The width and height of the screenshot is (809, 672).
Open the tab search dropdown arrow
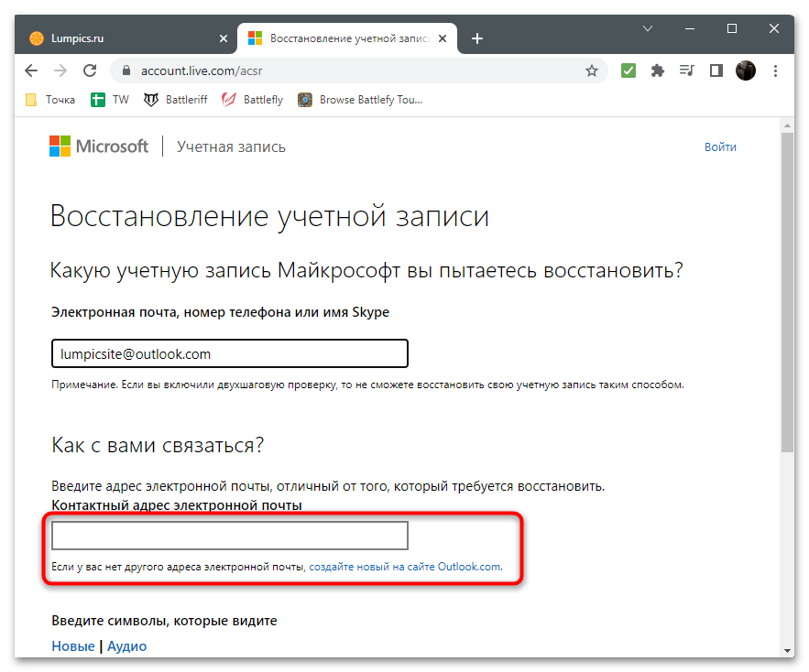[x=648, y=28]
